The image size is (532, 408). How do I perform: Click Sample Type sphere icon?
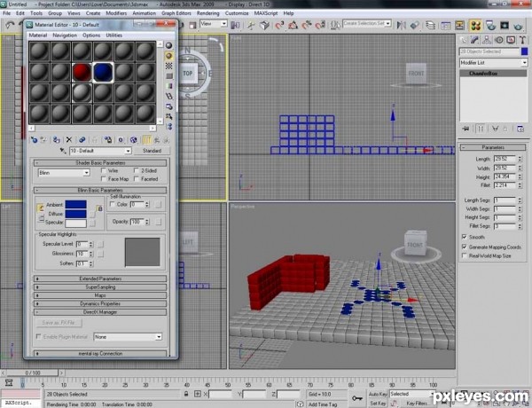169,45
